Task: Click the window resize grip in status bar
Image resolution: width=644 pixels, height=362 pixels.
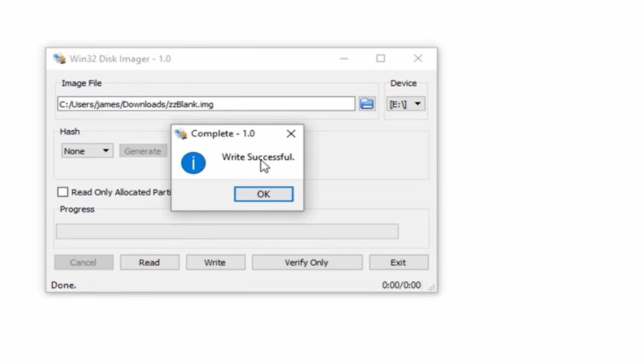Action: click(431, 287)
